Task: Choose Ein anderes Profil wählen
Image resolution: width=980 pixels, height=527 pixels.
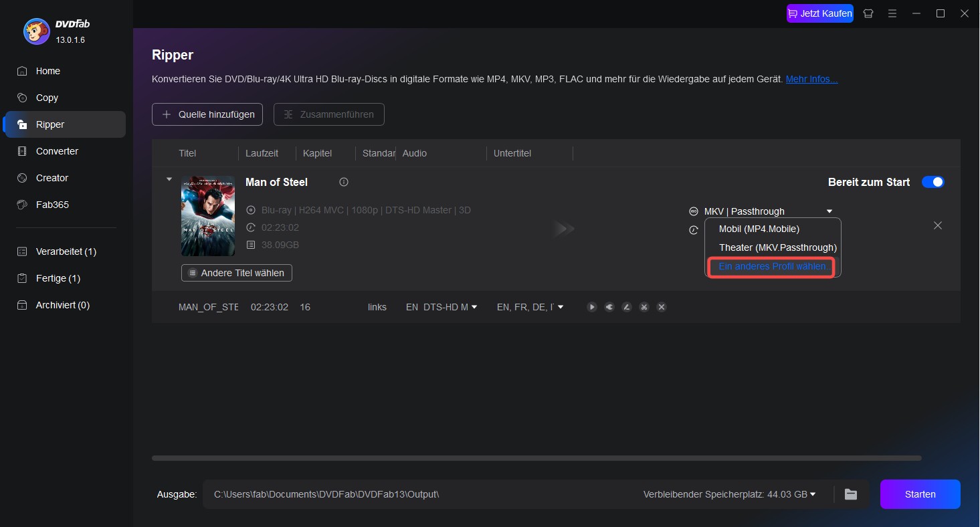Action: pos(772,266)
